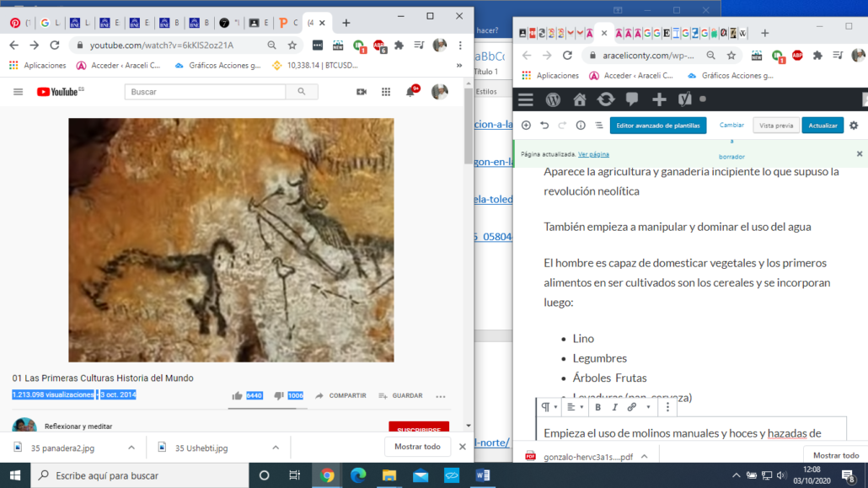
Task: Launch Microsoft Edge from taskbar
Action: (358, 475)
